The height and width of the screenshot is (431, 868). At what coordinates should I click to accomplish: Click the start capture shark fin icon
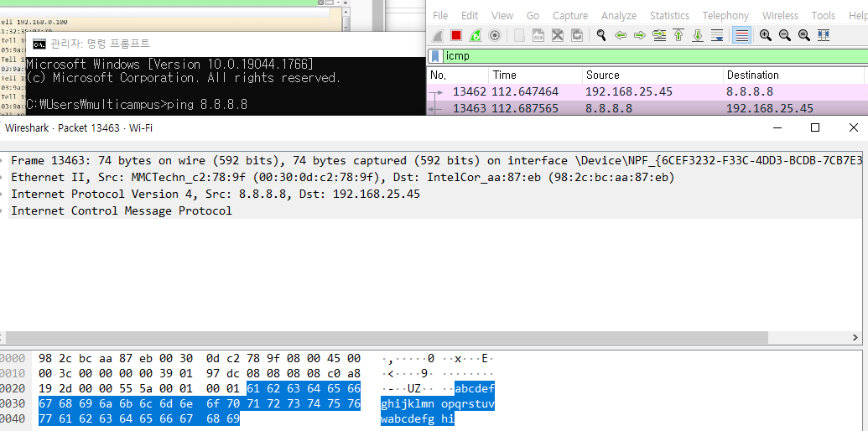[x=437, y=35]
